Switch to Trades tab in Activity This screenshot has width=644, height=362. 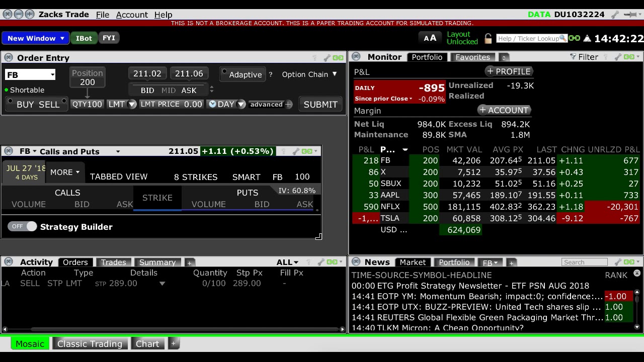[113, 262]
